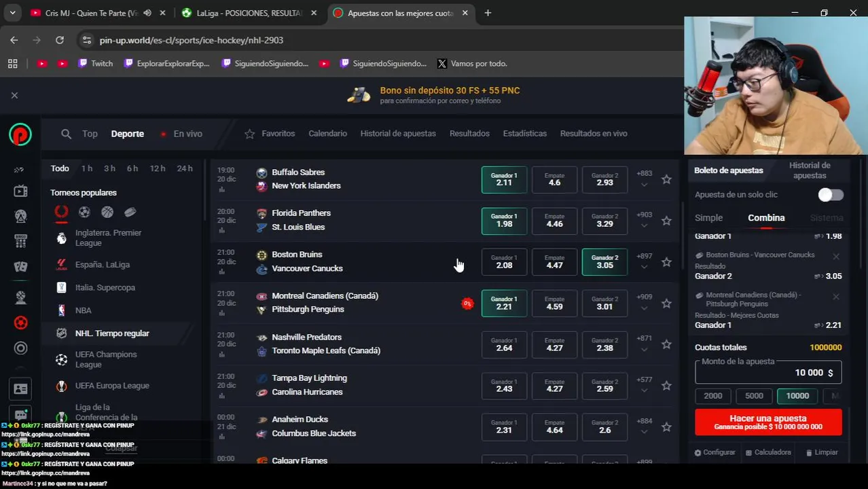Click the browser address bar URL
The image size is (868, 489).
(192, 40)
